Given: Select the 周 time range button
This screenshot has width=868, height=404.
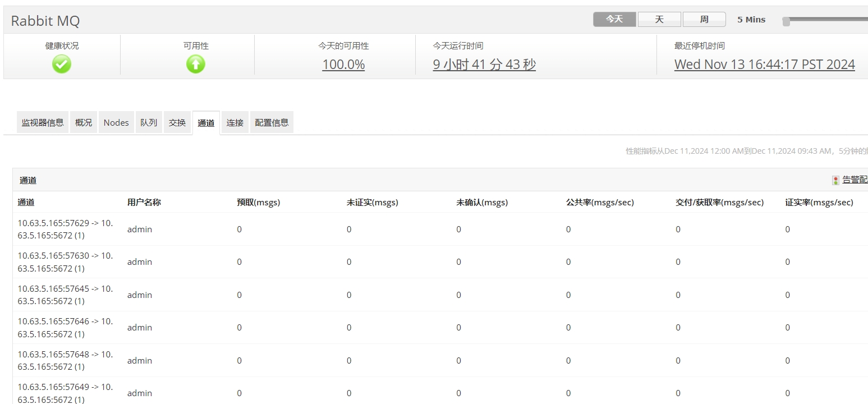Looking at the screenshot, I should pyautogui.click(x=704, y=20).
